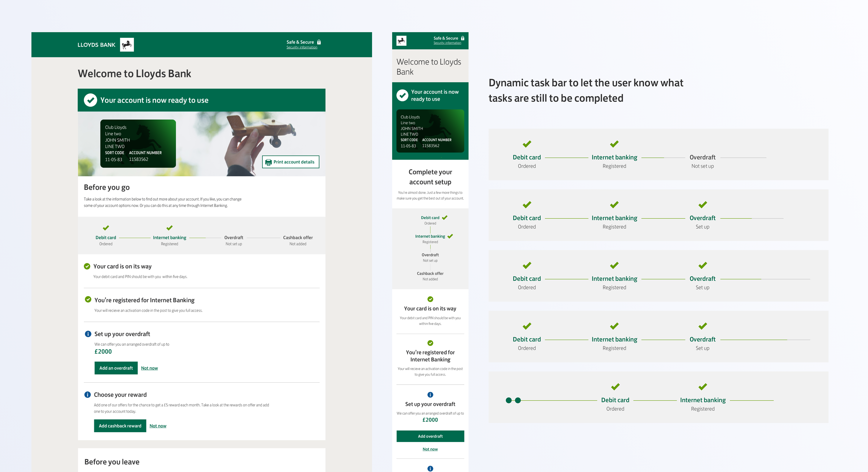Click green check icon beside desktop 'You're registered for Internet Banking'

pos(88,299)
